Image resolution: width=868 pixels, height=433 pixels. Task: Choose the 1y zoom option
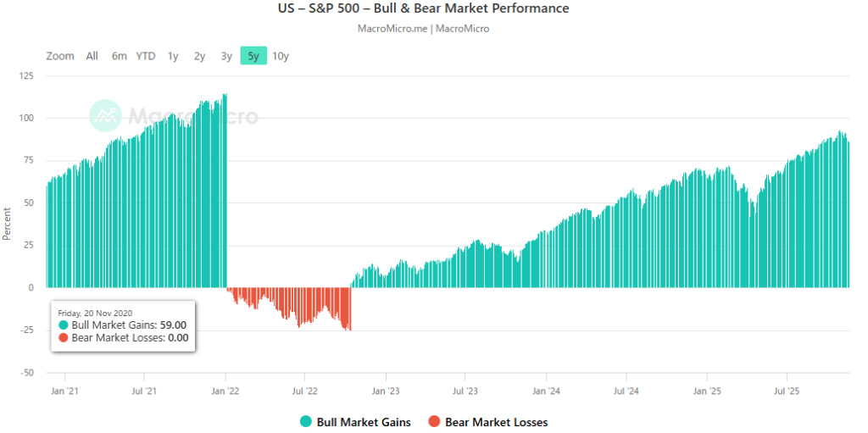point(173,56)
